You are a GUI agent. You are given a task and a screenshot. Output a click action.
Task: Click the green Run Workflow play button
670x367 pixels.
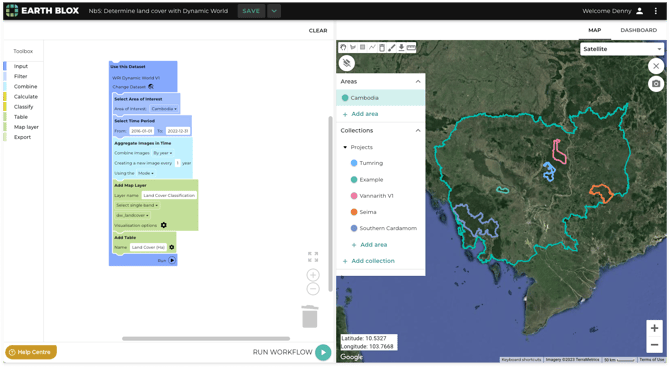pos(323,352)
